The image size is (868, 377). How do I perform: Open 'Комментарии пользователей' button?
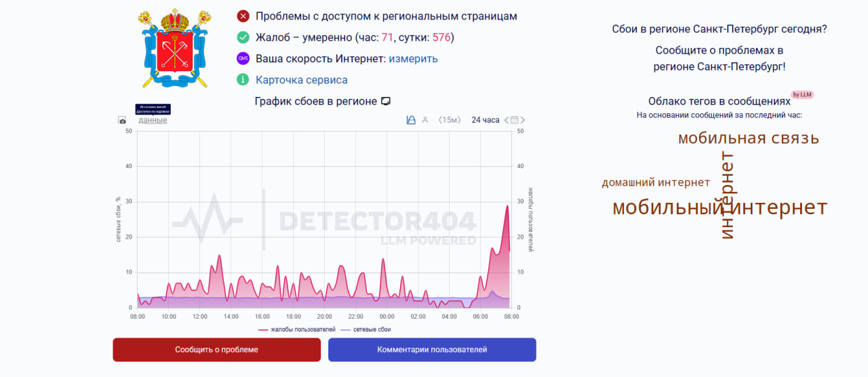432,350
